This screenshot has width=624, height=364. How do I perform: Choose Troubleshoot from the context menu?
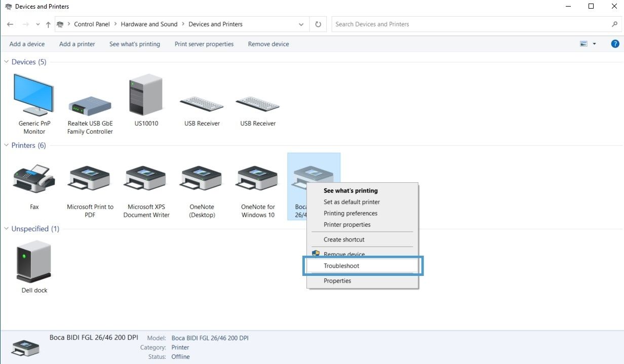pos(341,266)
